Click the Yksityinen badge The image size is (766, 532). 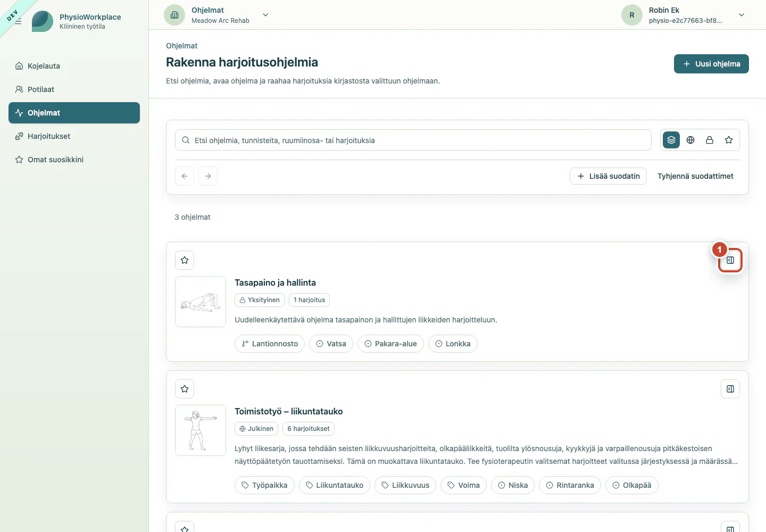[x=260, y=300]
